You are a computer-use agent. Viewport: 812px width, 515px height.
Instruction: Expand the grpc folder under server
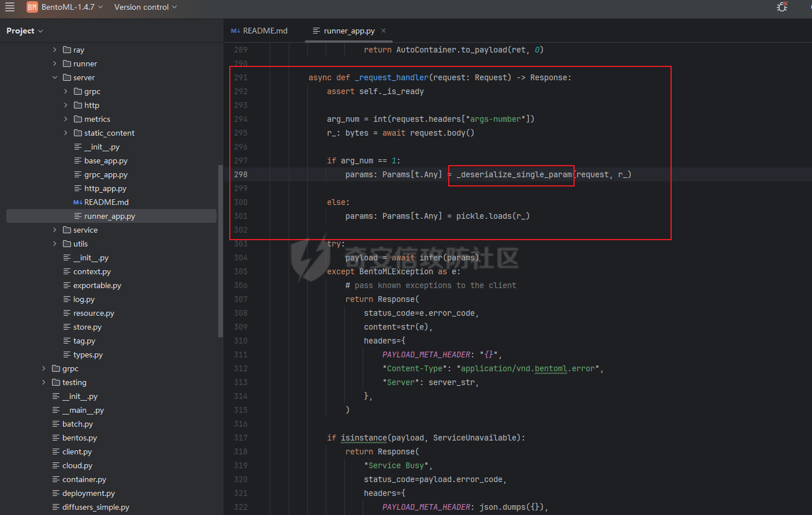click(66, 91)
